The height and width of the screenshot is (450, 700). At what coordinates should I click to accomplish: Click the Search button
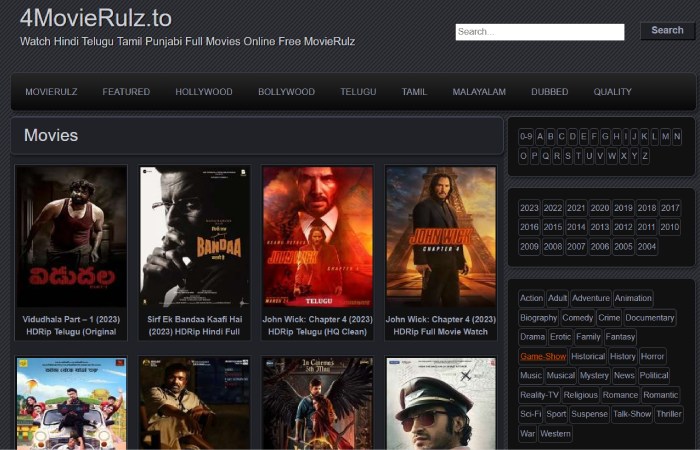tap(667, 30)
